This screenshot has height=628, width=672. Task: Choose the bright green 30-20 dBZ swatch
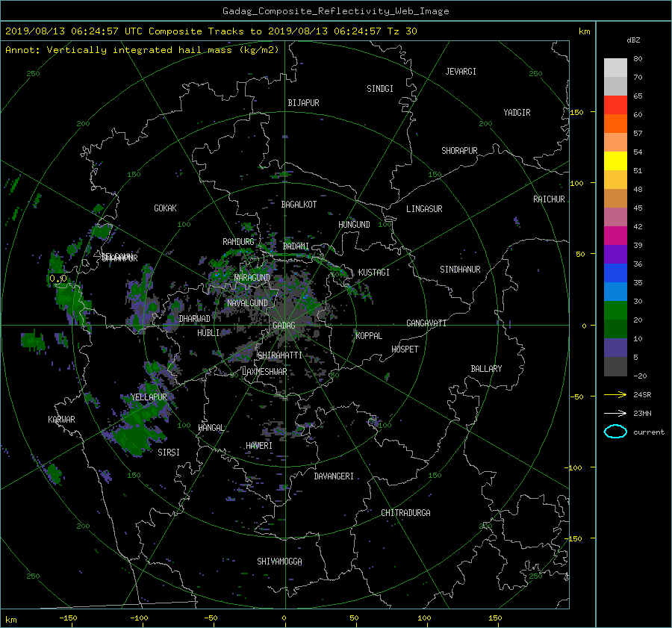(615, 310)
